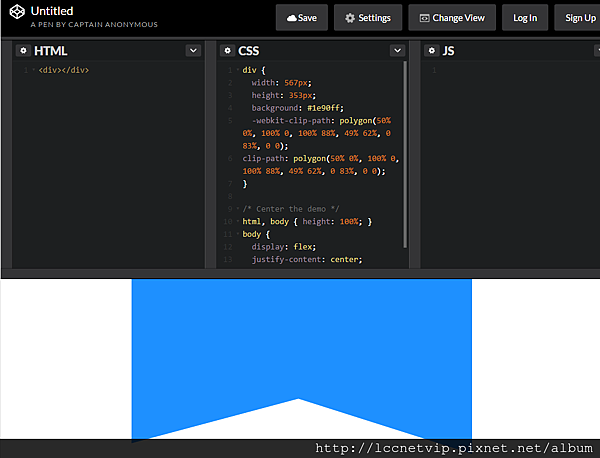600x458 pixels.
Task: Click the Sign Up button
Action: [579, 18]
